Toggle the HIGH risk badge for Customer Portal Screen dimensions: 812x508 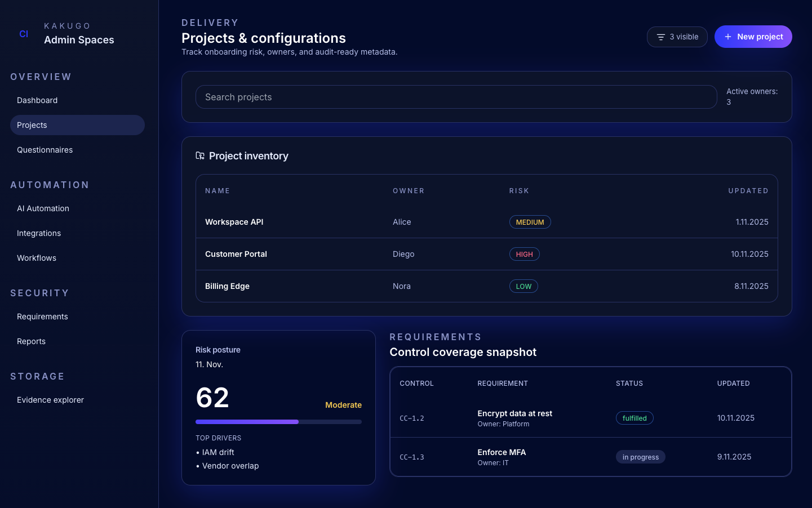[x=524, y=254]
